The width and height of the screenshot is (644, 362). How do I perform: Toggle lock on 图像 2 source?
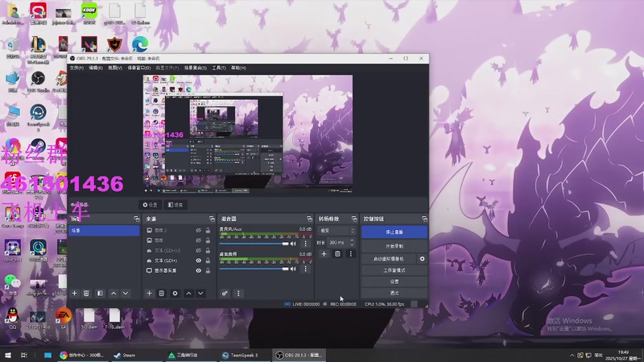pos(208,231)
